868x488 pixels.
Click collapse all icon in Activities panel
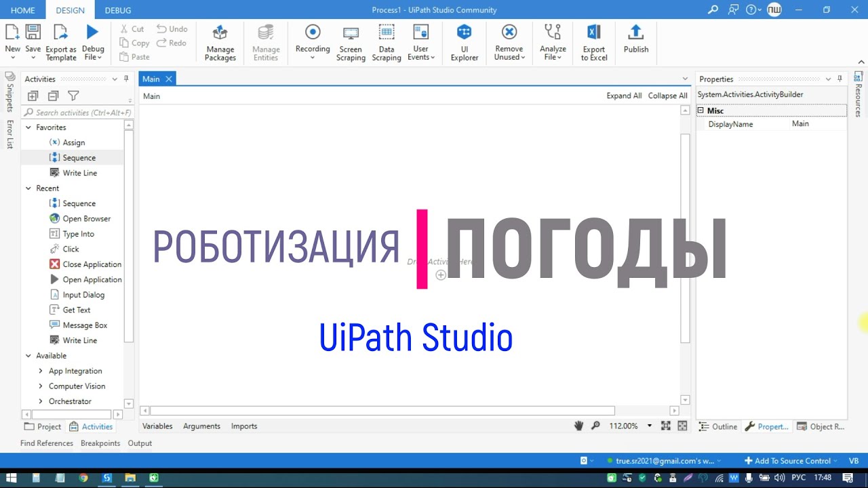[53, 96]
